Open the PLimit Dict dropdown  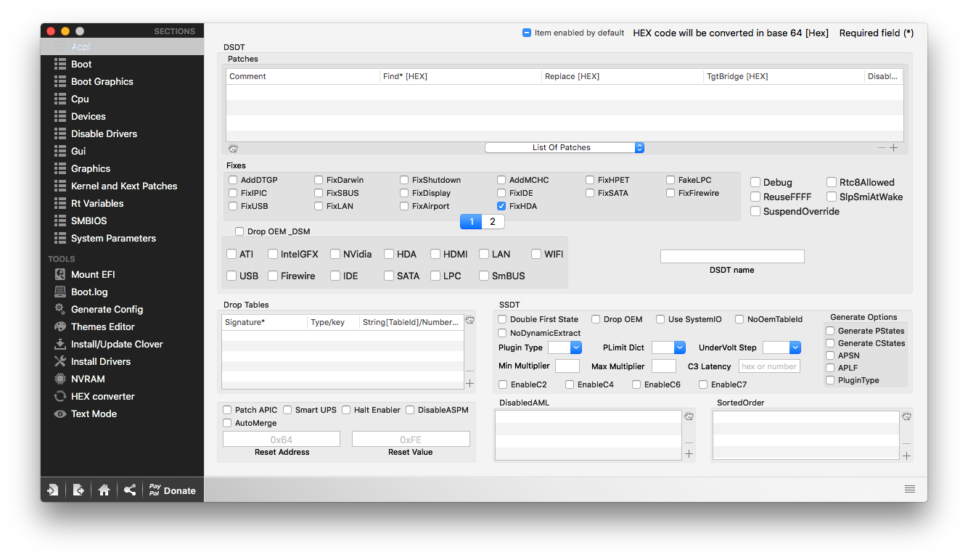pos(668,347)
